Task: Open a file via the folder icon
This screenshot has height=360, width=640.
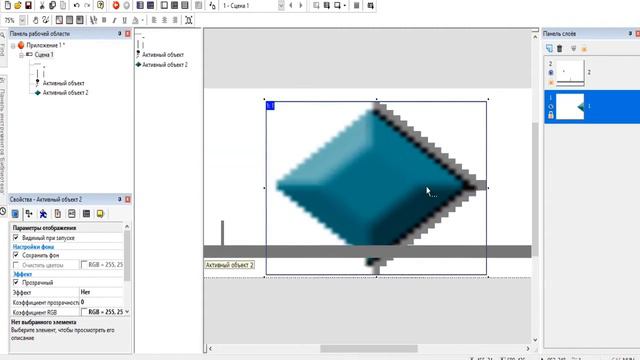Action: click(18, 5)
